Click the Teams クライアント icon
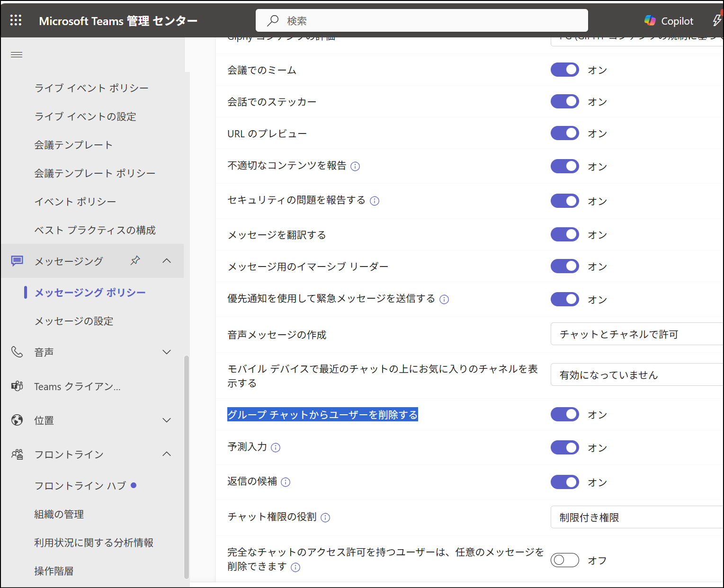This screenshot has height=588, width=724. point(17,386)
